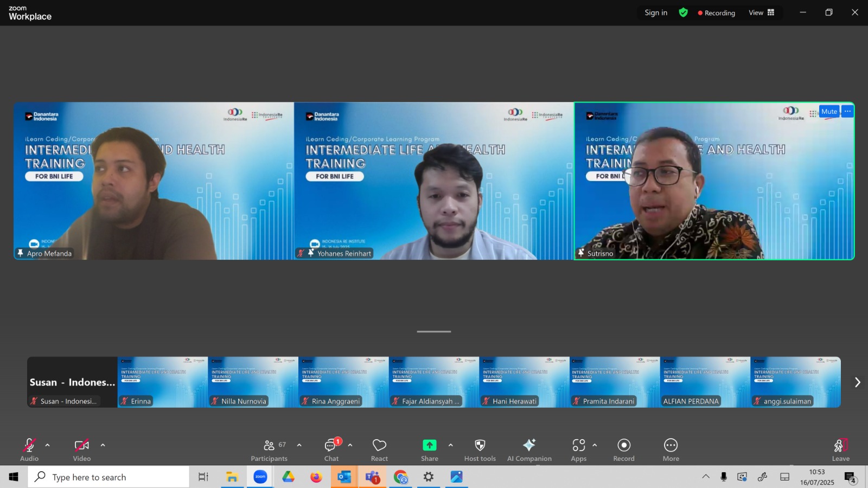This screenshot has width=868, height=488.
Task: Open the React emoji picker
Action: [x=379, y=450]
